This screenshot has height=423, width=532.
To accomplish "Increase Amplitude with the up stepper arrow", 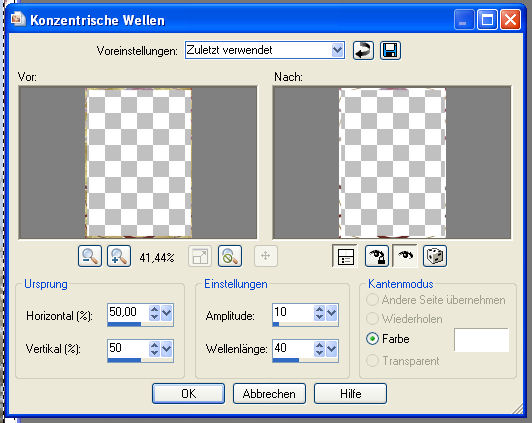I will coord(319,309).
